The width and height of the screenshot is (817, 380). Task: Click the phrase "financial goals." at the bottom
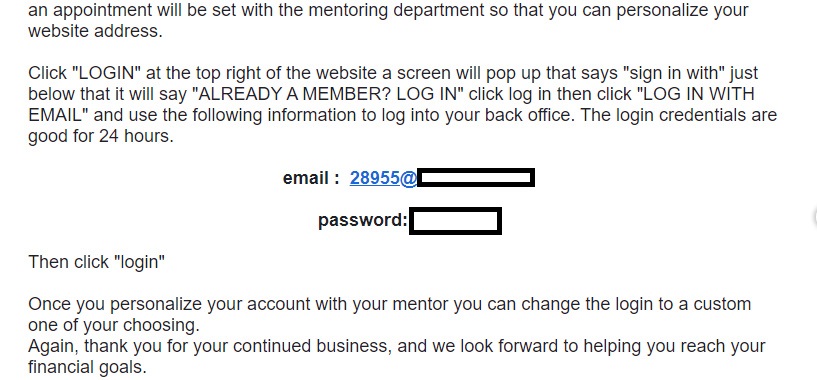pyautogui.click(x=87, y=367)
